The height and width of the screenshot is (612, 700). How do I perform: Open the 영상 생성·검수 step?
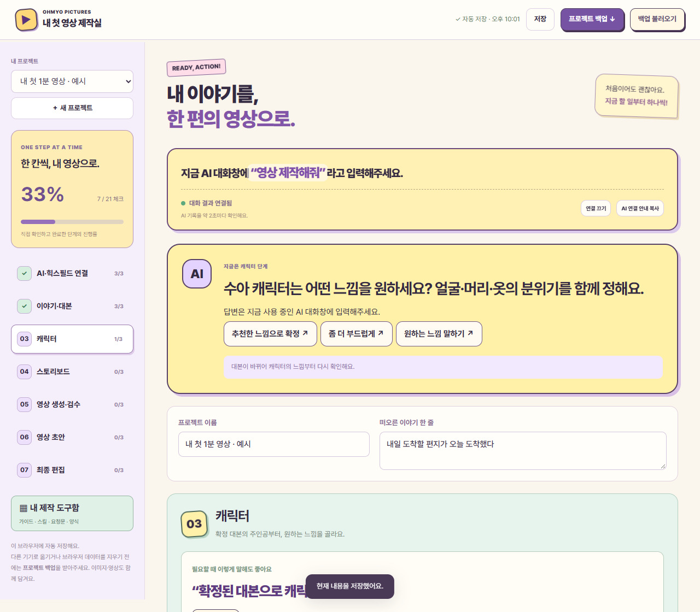pos(72,404)
